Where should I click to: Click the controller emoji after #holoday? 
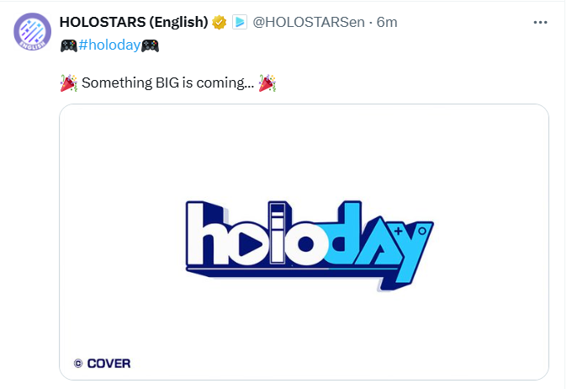tap(150, 45)
